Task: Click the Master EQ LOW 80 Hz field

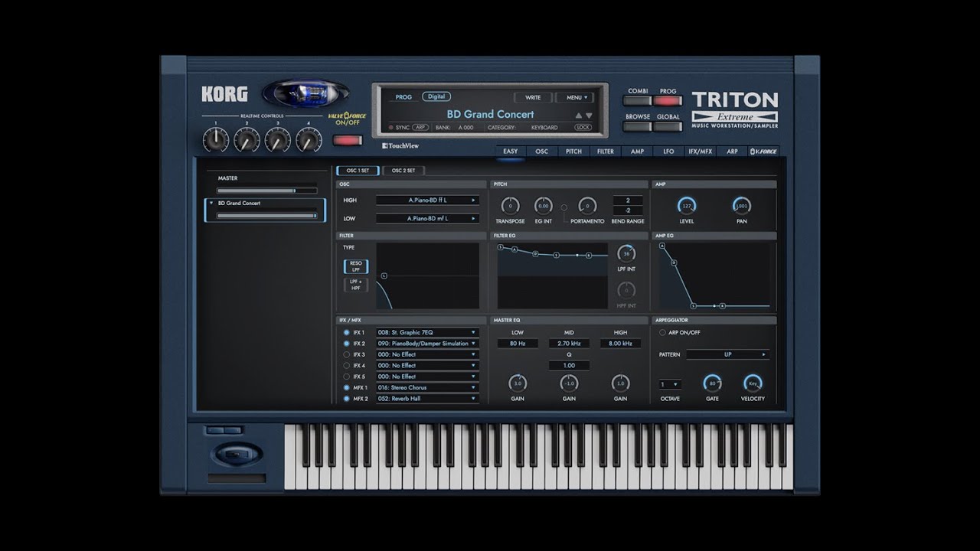Action: 518,344
